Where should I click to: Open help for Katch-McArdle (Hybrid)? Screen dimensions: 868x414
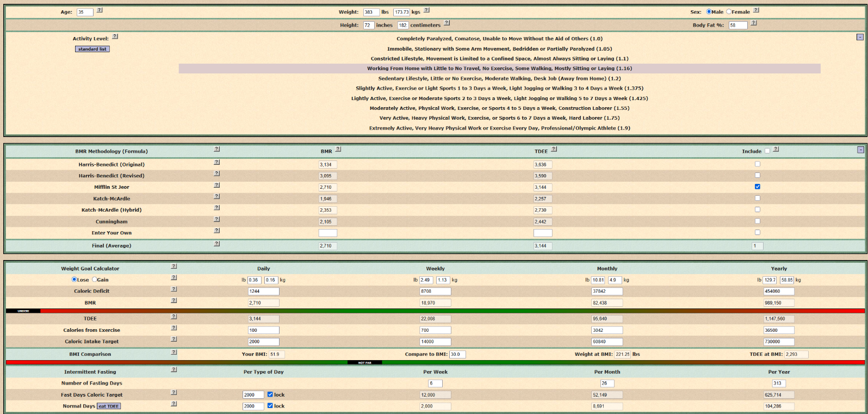(216, 208)
